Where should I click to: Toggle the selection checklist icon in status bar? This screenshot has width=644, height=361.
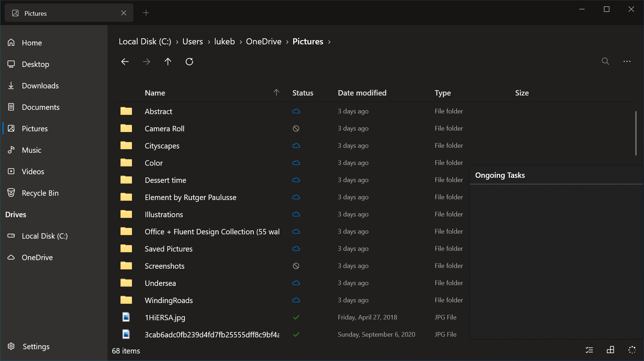[x=589, y=350]
